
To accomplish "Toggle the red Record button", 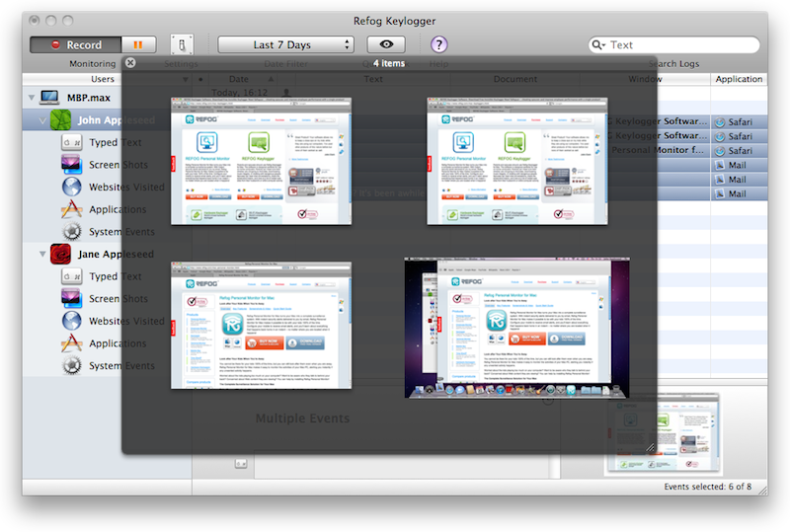I will (76, 44).
